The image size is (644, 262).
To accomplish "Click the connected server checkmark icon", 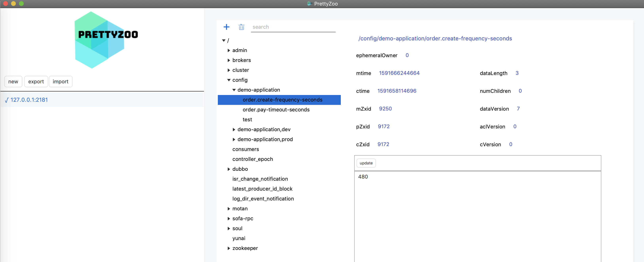I will coord(7,100).
